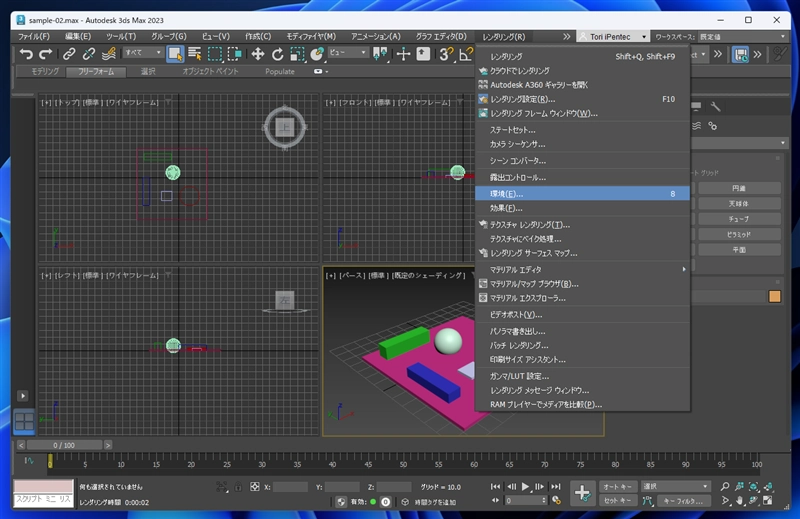Activate the Select and Scale tool
Image resolution: width=800 pixels, height=519 pixels.
(297, 54)
